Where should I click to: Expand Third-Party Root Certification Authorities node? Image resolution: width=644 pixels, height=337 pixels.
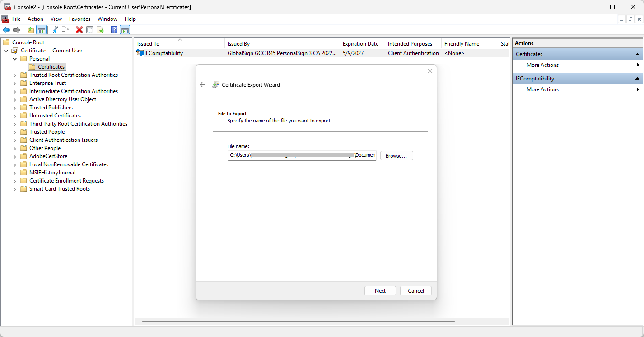[15, 124]
